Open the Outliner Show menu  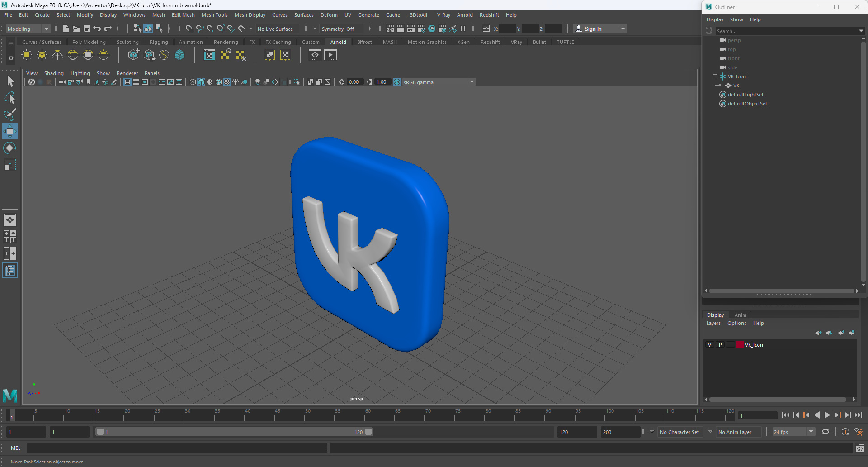coord(736,19)
